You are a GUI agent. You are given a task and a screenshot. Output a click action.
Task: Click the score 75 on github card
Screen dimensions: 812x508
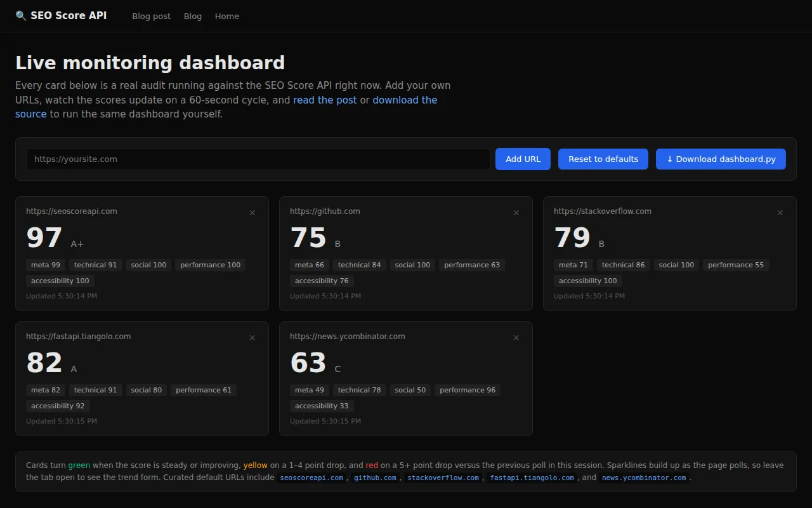pos(308,238)
